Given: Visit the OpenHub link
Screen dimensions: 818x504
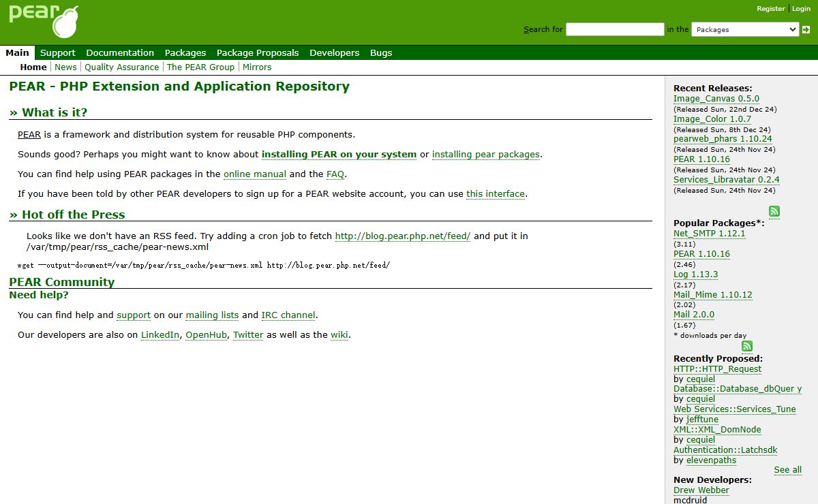Looking at the screenshot, I should click(x=207, y=334).
